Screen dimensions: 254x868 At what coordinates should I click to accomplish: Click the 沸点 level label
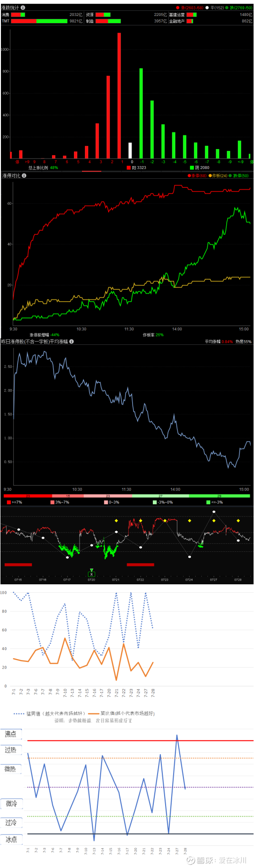click(11, 733)
